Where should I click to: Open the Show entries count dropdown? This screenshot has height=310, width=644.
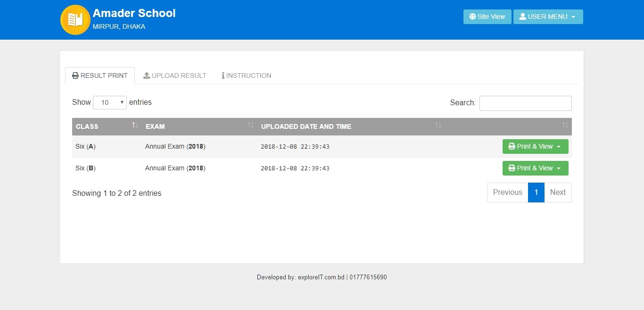click(110, 102)
